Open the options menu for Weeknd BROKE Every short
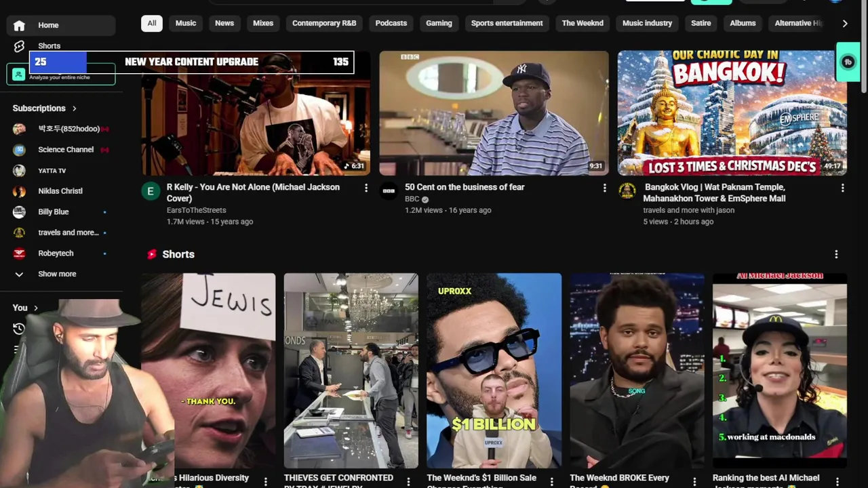Image resolution: width=868 pixels, height=488 pixels. click(x=694, y=482)
